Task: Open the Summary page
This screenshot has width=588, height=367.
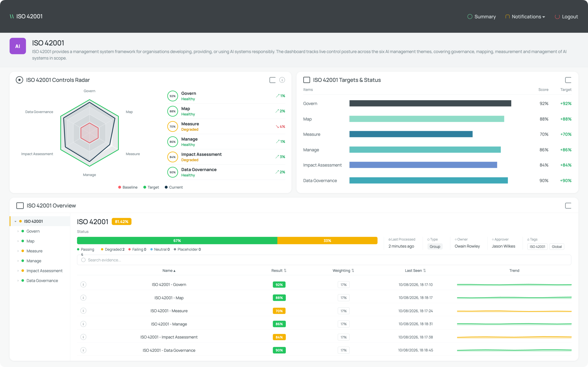Action: (481, 17)
